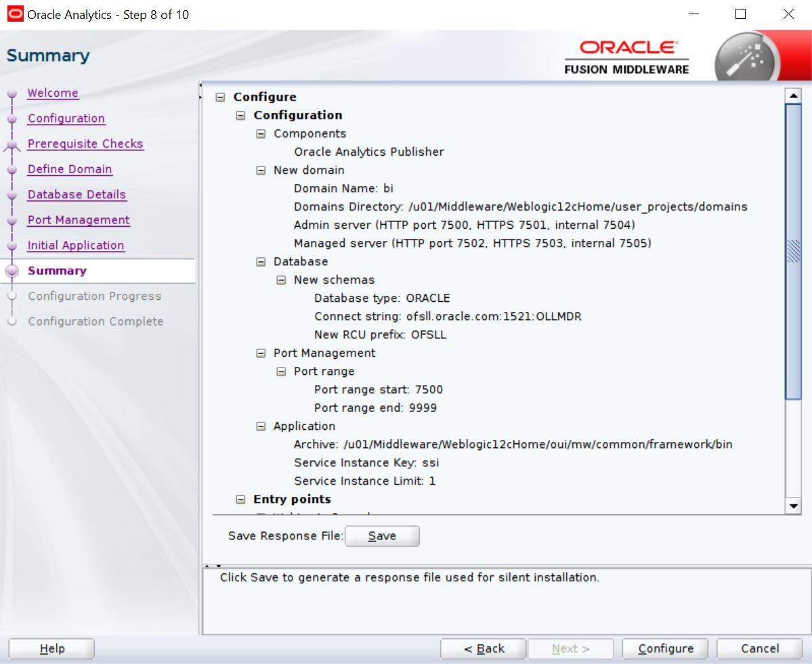Collapse the bold Configuration node
The height and width of the screenshot is (664, 812).
241,116
